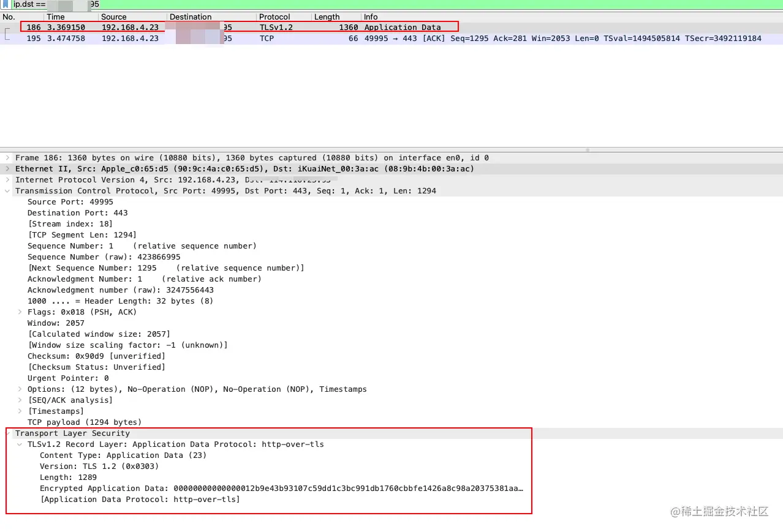Viewport: 783px width, 532px height.
Task: Select the [Stream index: 18] line
Action: (70, 224)
